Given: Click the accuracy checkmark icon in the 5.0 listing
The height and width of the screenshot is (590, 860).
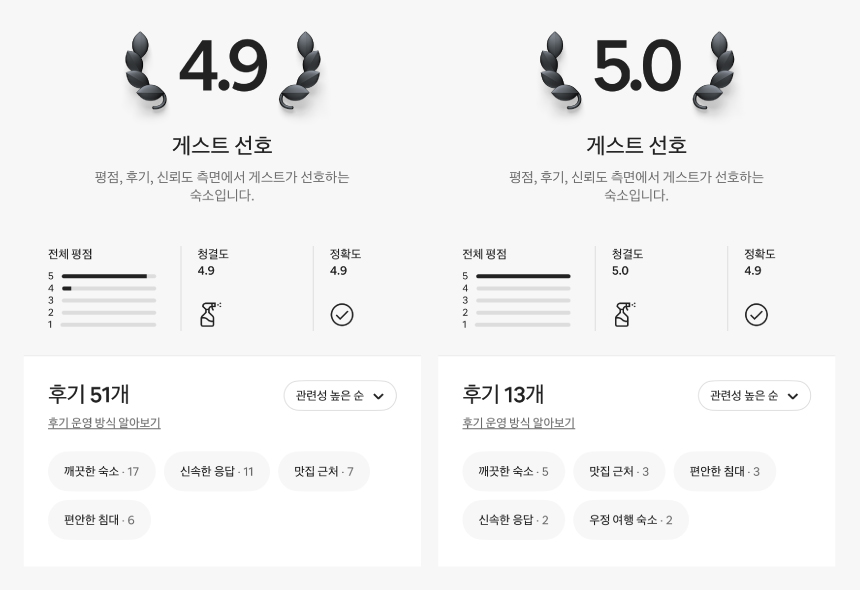Looking at the screenshot, I should click(756, 315).
